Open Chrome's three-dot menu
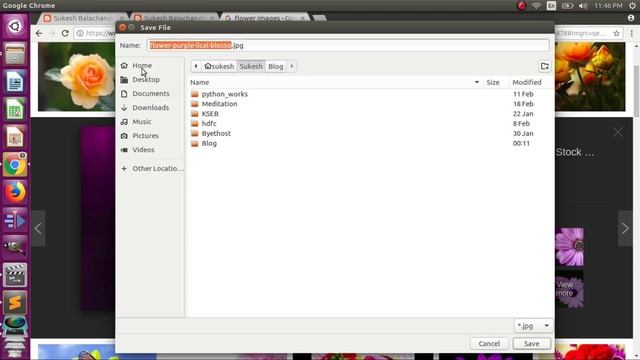 coord(632,33)
